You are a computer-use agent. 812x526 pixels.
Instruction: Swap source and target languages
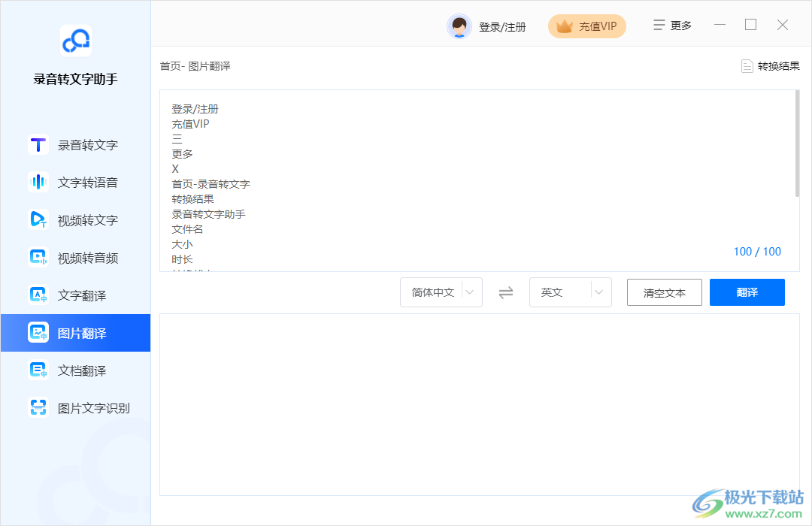pyautogui.click(x=506, y=292)
